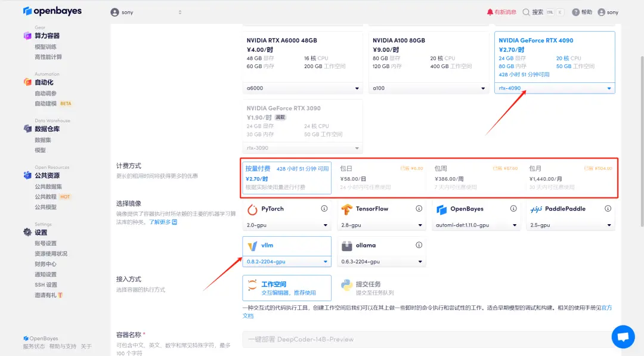Go to SSH 设置 in sidebar
The width and height of the screenshot is (644, 356).
click(45, 285)
